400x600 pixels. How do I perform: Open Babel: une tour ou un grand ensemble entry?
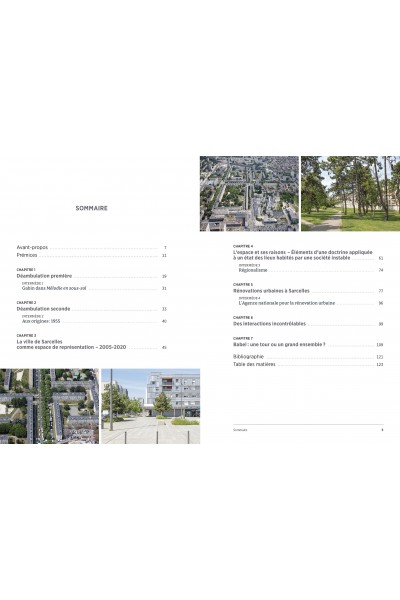click(308, 344)
